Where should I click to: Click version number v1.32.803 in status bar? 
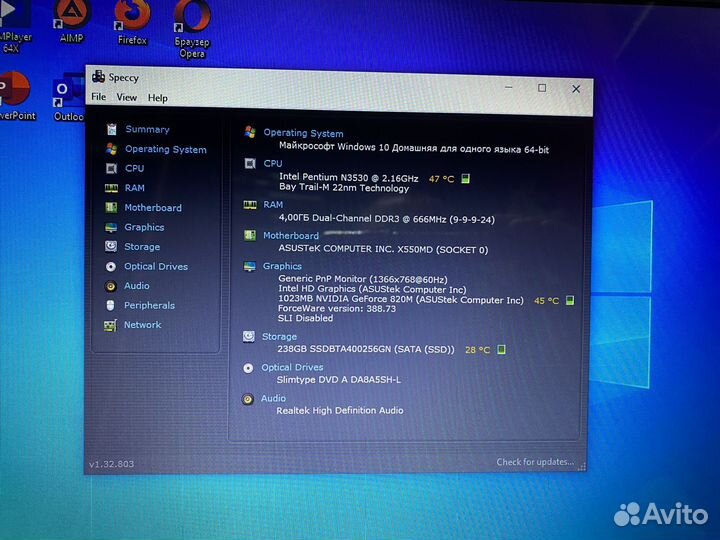[x=112, y=464]
